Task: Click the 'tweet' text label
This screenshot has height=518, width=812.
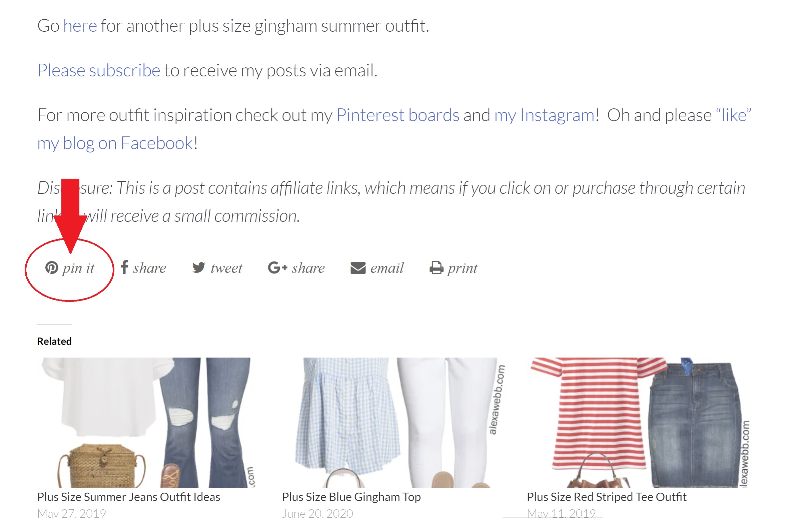Action: (x=226, y=268)
